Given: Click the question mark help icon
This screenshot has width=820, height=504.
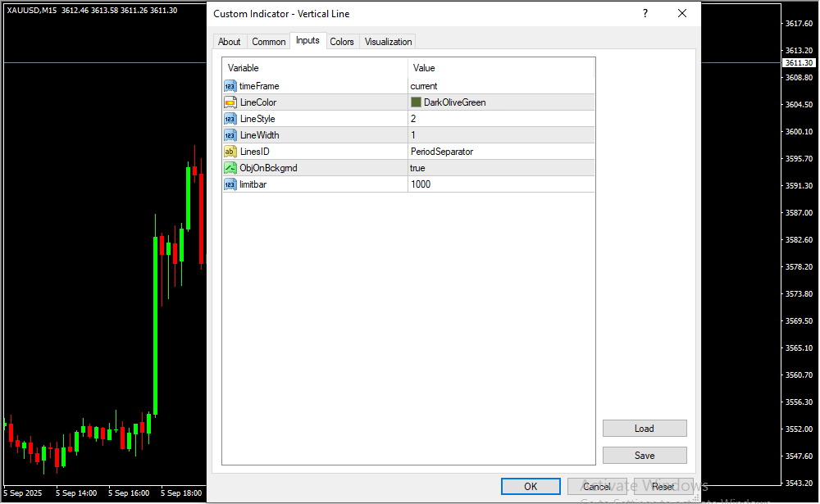Looking at the screenshot, I should tap(645, 14).
